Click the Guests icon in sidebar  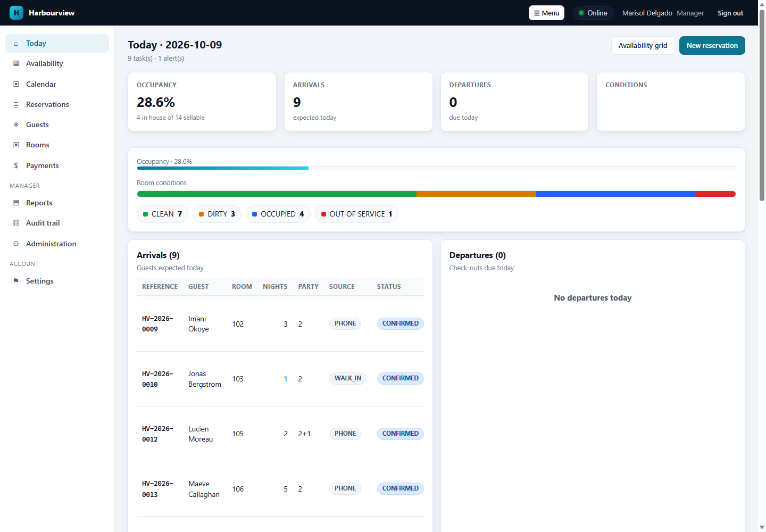point(16,124)
